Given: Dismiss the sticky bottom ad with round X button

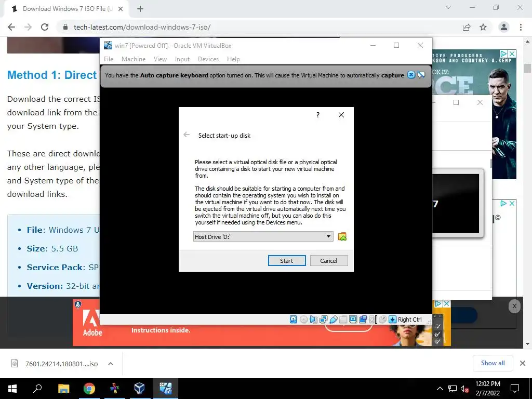Looking at the screenshot, I should coord(514,306).
